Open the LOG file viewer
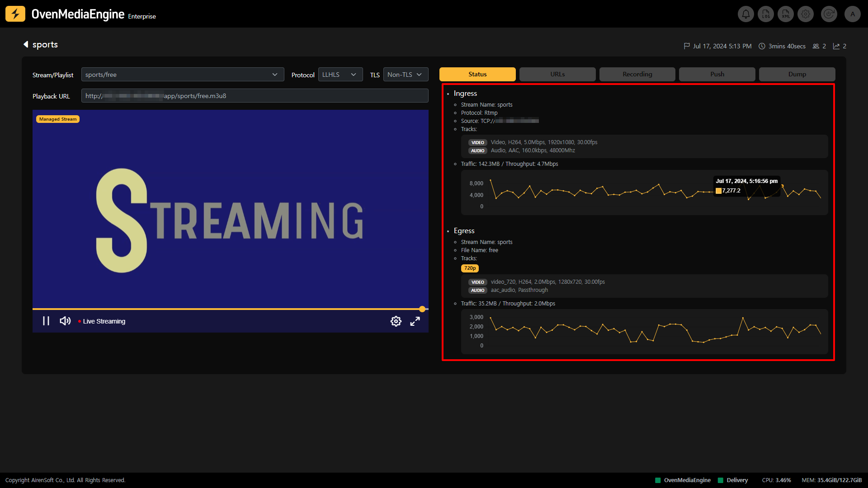Screen dimensions: 868x488 (766, 14)
